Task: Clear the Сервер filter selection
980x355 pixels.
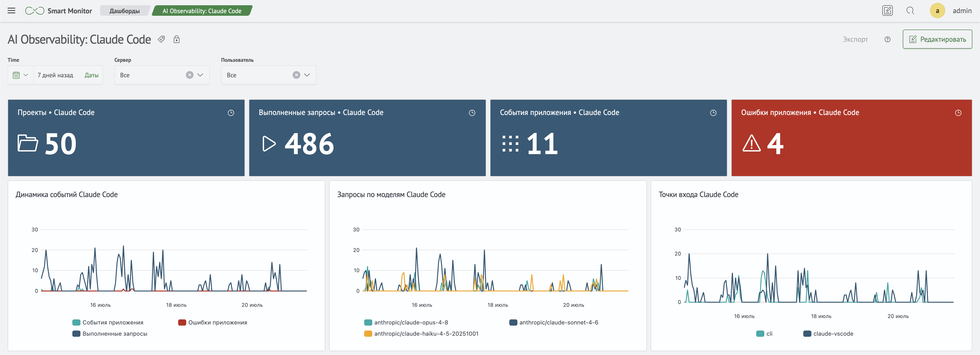Action: click(189, 75)
